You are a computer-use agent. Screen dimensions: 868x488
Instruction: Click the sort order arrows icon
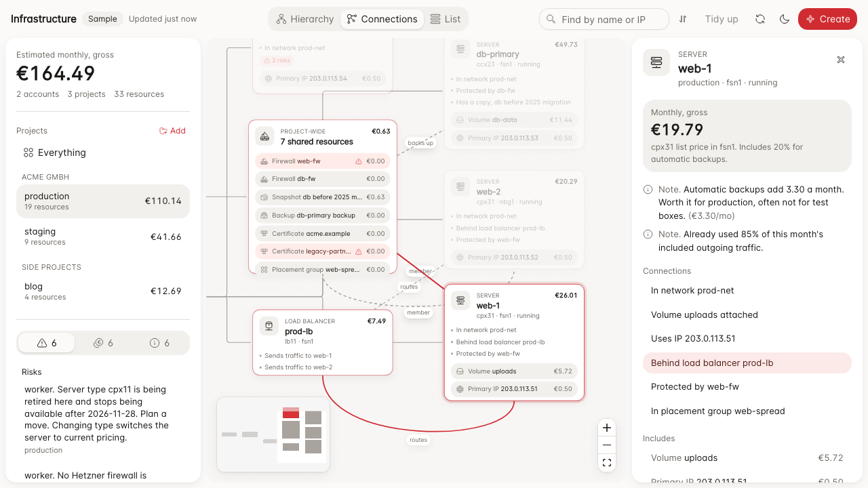coord(683,19)
